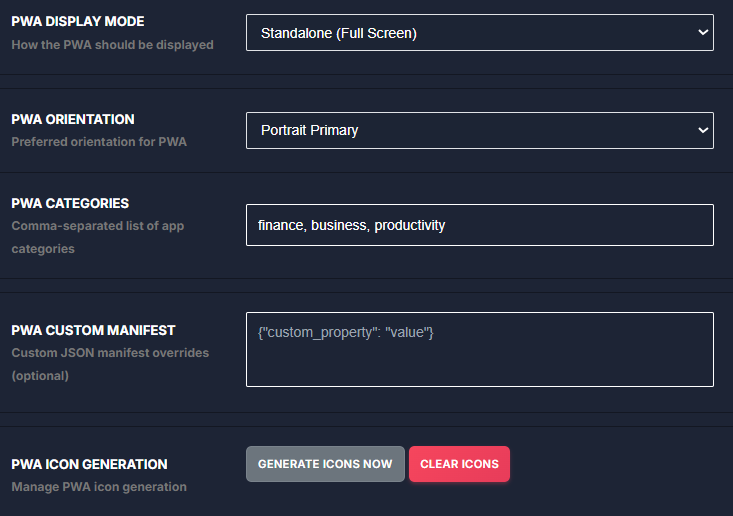Click the empty area below the manifest placeholder

479,364
